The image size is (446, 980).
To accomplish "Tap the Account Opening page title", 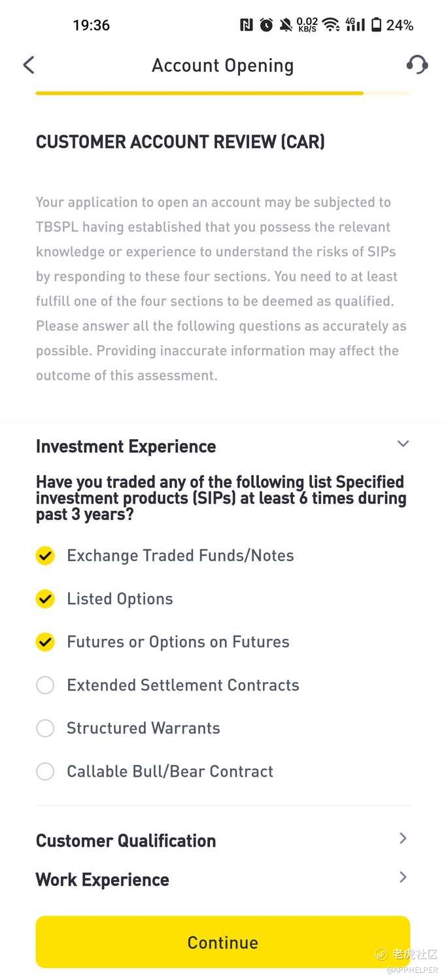I will click(223, 65).
